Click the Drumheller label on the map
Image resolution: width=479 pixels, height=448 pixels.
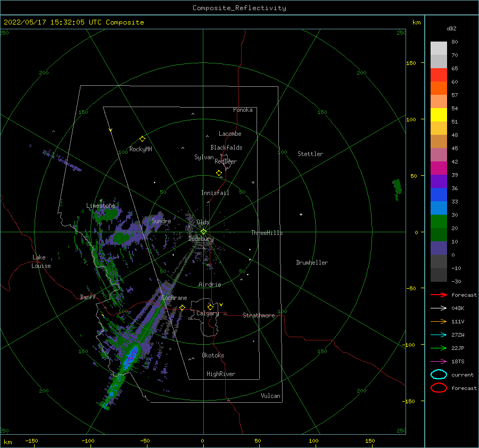pyautogui.click(x=312, y=263)
